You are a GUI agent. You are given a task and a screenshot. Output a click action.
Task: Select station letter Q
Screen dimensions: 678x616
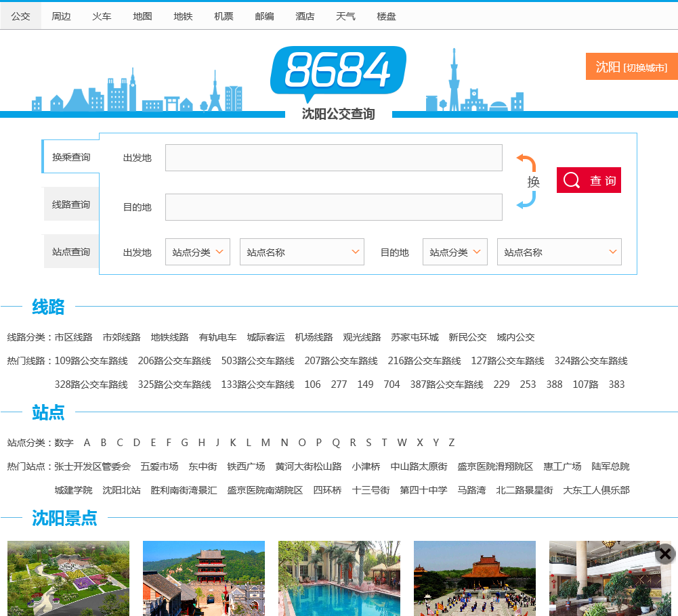pyautogui.click(x=336, y=443)
